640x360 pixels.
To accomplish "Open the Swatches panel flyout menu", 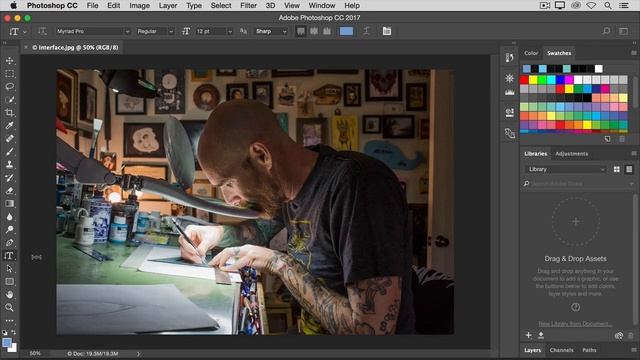I will (x=633, y=53).
